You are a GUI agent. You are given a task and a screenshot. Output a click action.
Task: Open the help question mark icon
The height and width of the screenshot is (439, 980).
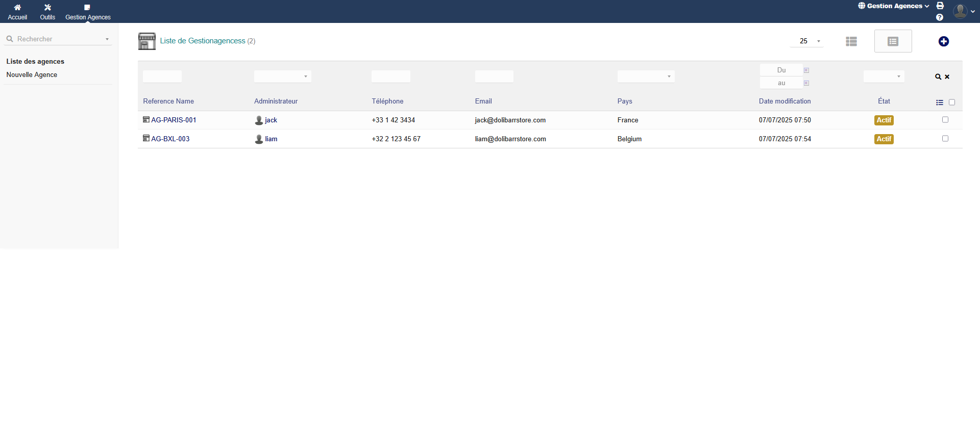coord(939,17)
